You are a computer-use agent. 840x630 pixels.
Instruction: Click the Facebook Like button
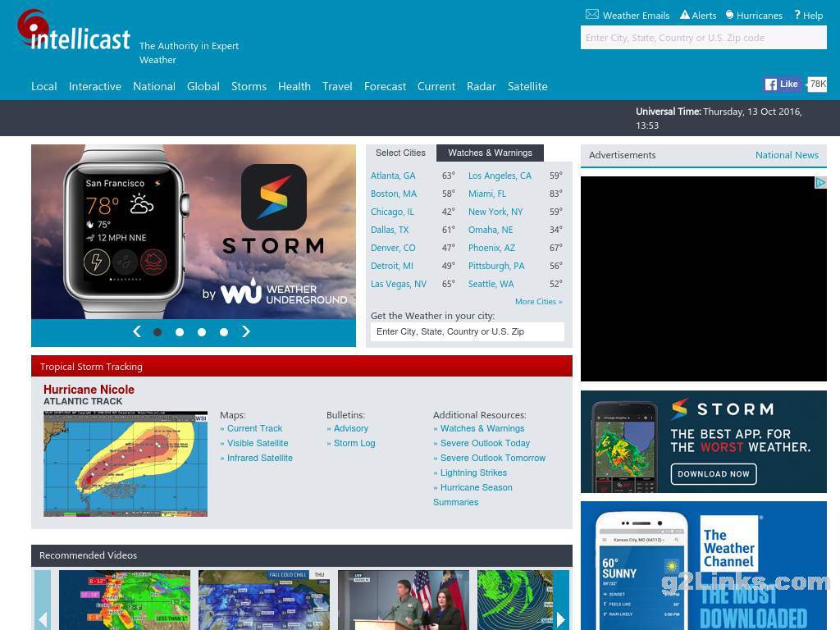click(782, 84)
